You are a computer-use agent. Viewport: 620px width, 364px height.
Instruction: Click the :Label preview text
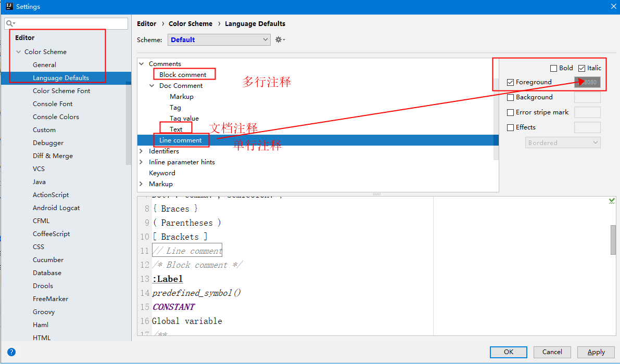[x=168, y=279]
